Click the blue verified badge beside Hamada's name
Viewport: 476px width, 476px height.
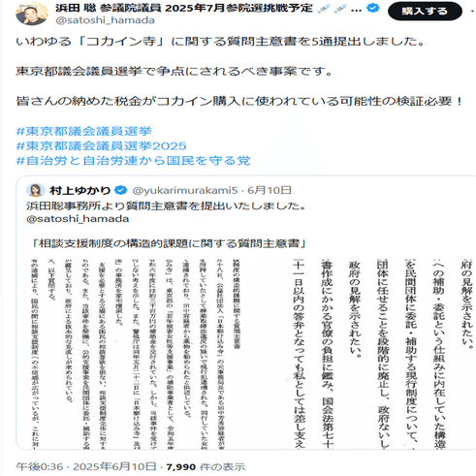[374, 8]
